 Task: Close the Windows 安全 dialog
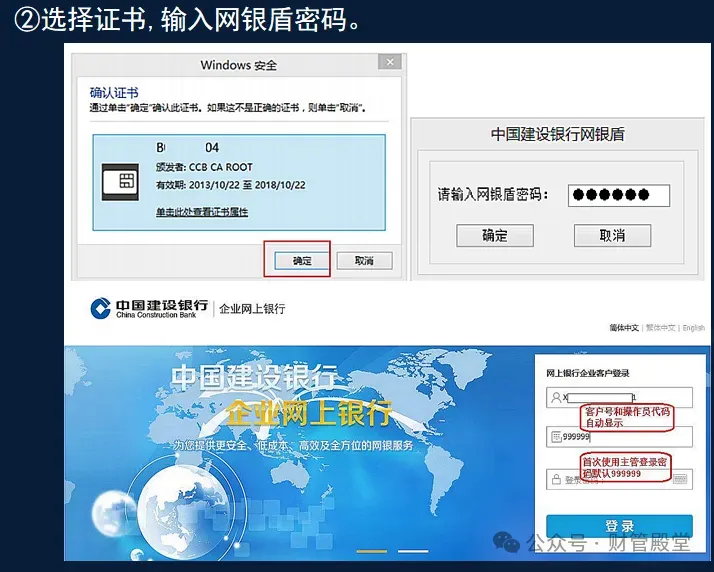[x=390, y=62]
